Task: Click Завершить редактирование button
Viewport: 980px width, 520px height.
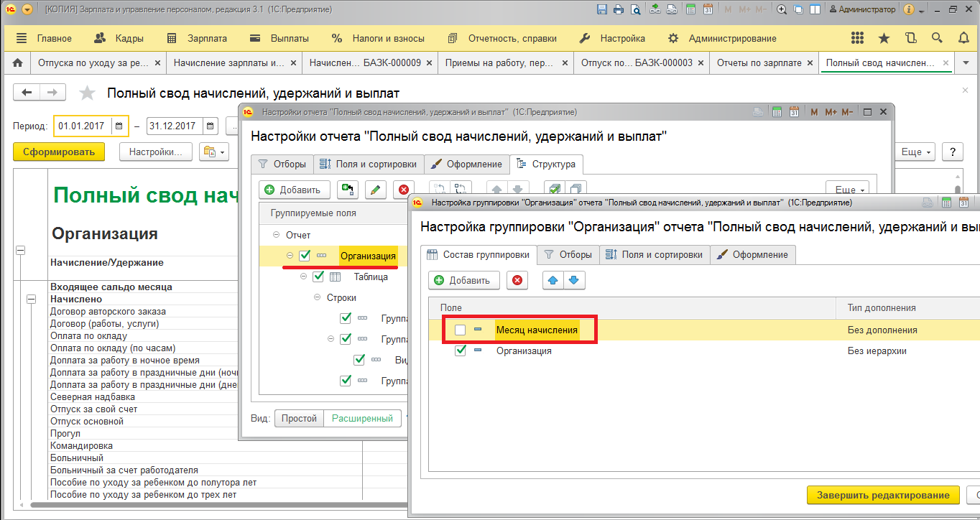Action: [x=883, y=495]
